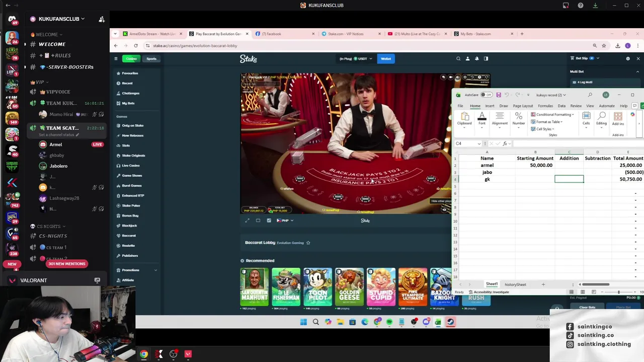Reload the browser page

click(x=136, y=46)
